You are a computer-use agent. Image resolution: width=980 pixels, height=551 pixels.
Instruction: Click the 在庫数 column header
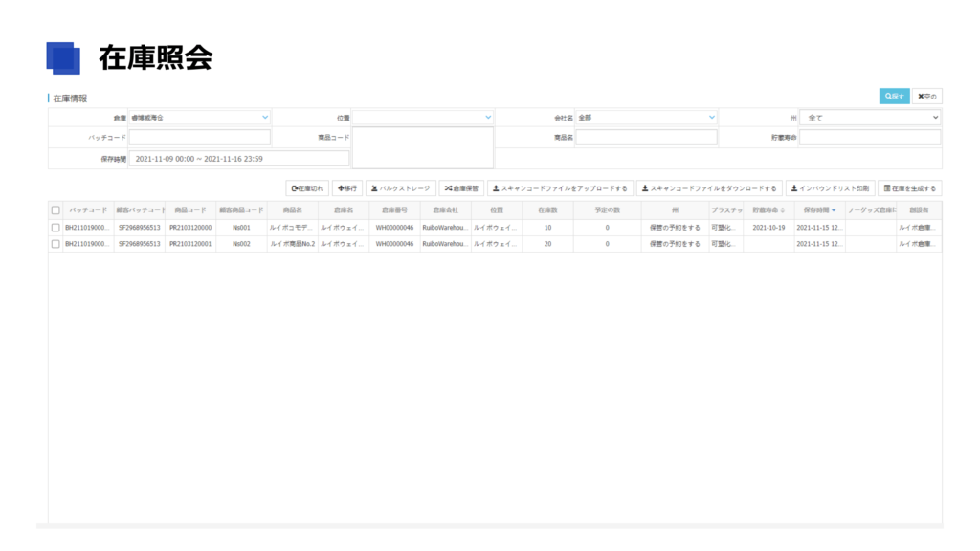547,210
